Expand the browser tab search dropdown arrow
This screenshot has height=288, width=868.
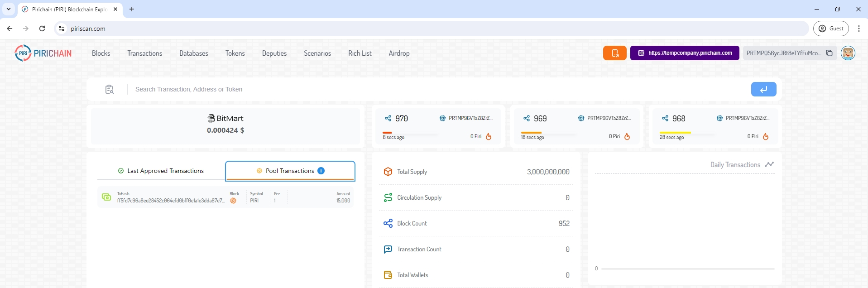(9, 9)
